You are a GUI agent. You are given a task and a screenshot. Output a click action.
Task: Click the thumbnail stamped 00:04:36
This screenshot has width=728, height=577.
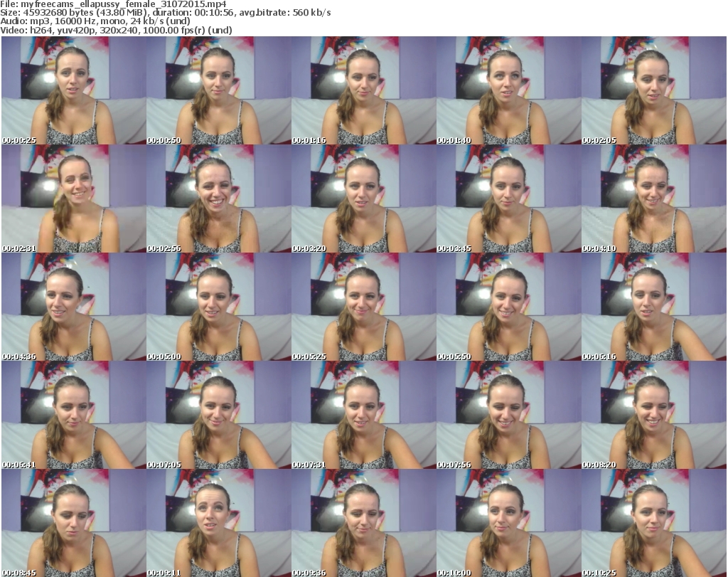point(74,307)
